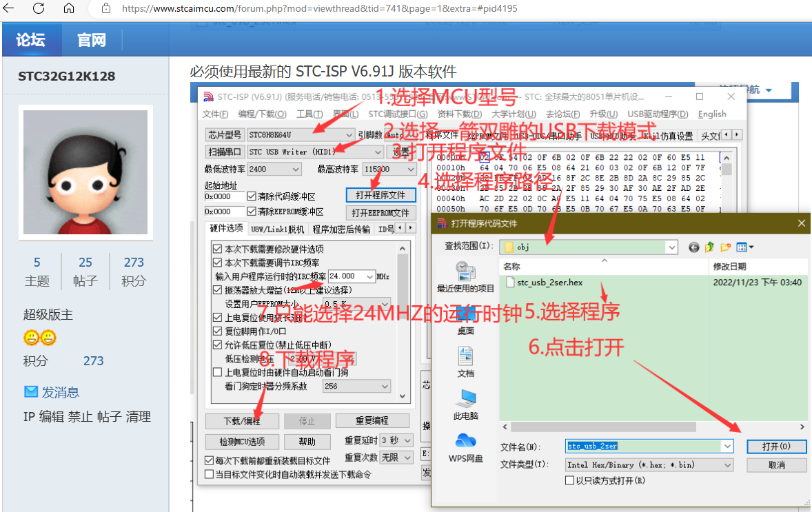This screenshot has width=812, height=512.
Task: Open 重复次数 无限 dropdown
Action: pos(396,458)
